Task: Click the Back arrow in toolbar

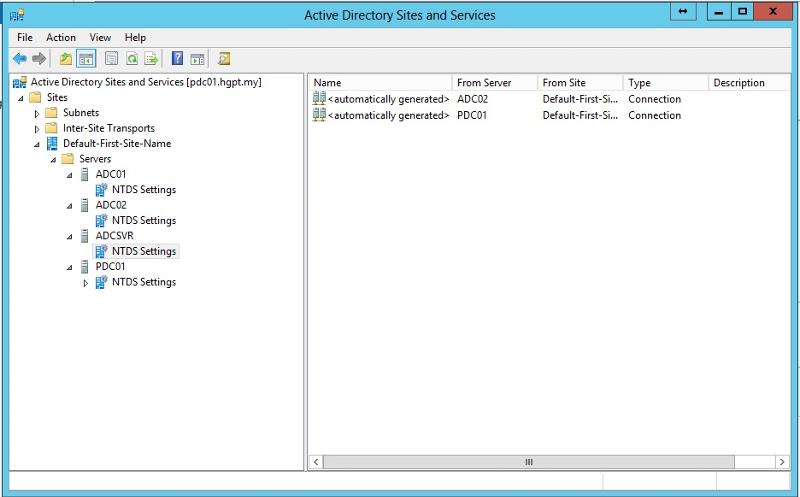Action: 19,59
